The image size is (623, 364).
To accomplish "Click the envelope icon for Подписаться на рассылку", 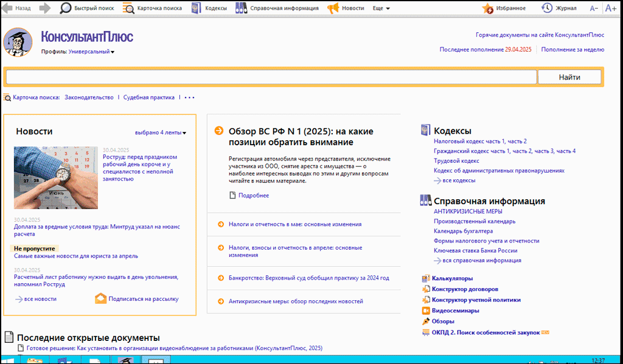I will click(x=100, y=298).
